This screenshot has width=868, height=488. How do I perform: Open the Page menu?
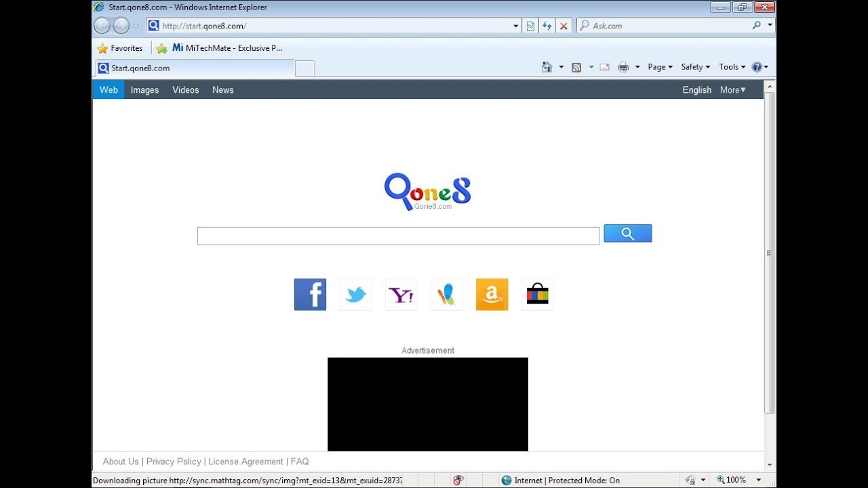tap(660, 67)
